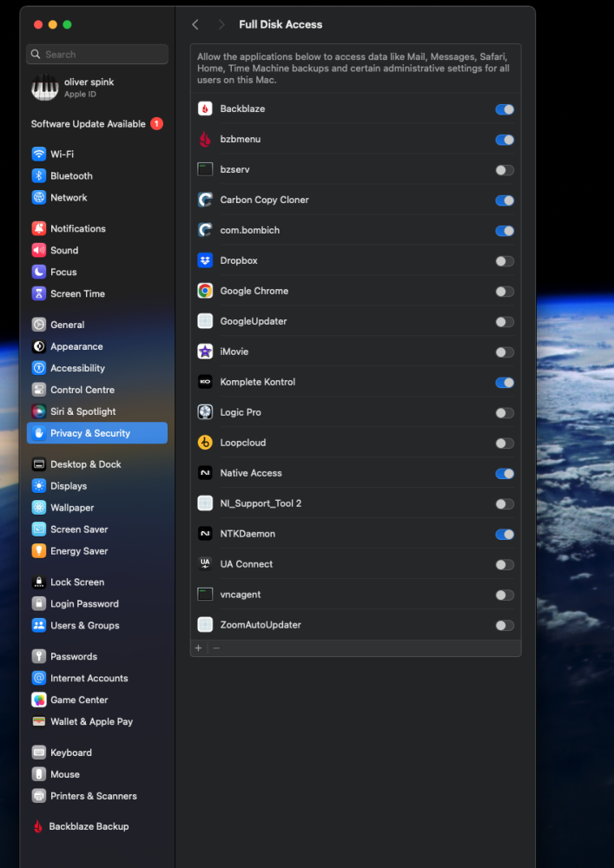The height and width of the screenshot is (868, 614).
Task: Click the Game Center icon
Action: [39, 700]
